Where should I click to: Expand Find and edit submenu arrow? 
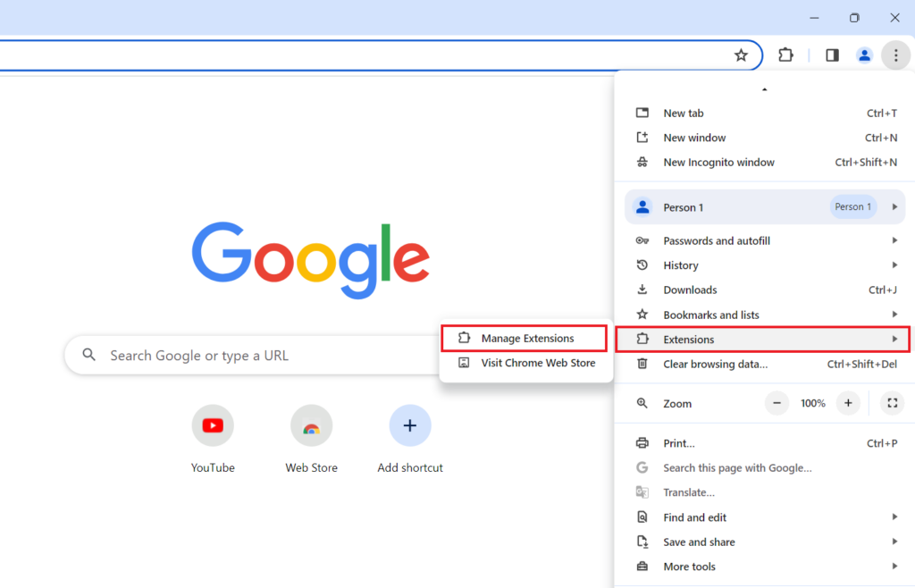click(894, 517)
